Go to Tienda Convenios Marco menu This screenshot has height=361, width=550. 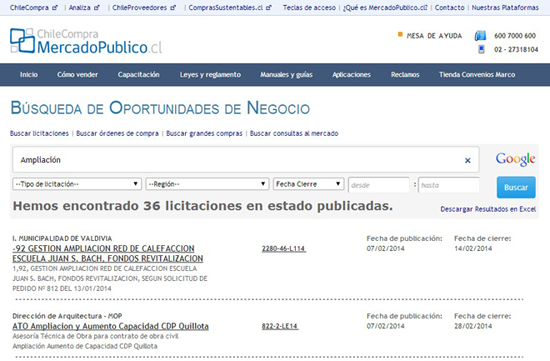[x=477, y=75]
